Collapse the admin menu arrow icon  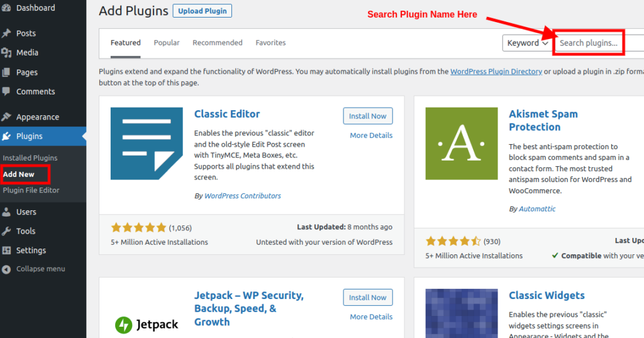6,269
